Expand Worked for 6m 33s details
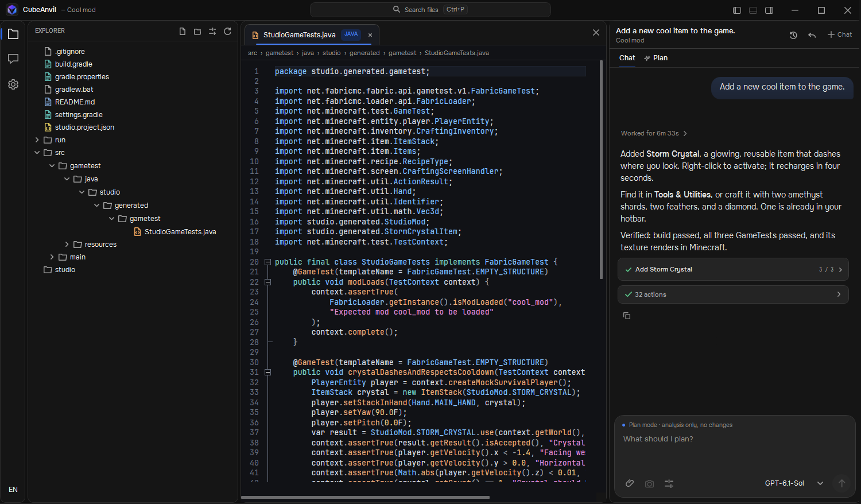This screenshot has height=504, width=861. pos(654,133)
